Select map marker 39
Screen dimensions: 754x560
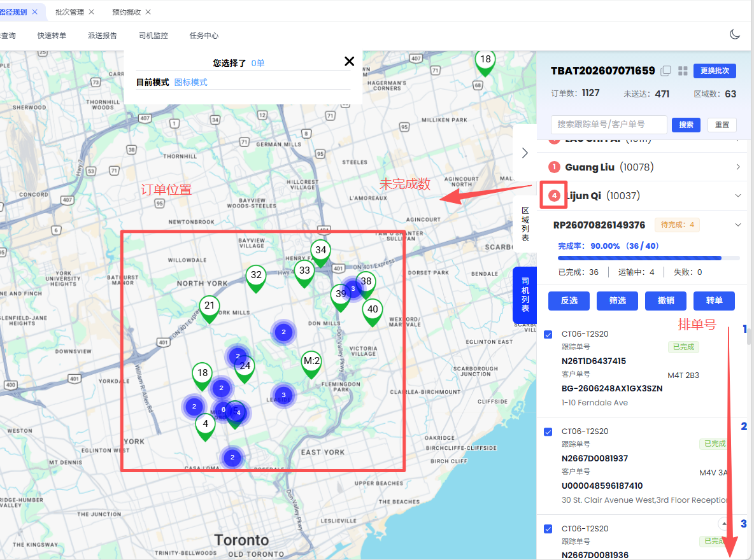(x=340, y=296)
